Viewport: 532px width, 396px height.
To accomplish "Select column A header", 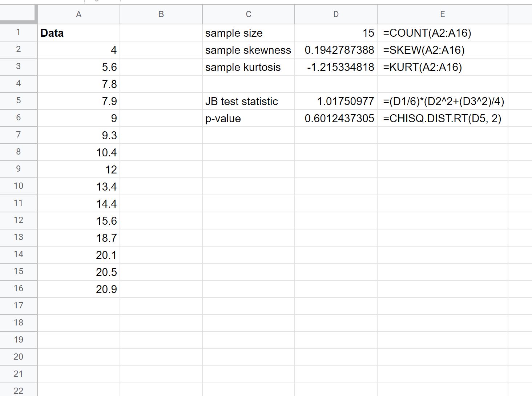I will pos(78,14).
